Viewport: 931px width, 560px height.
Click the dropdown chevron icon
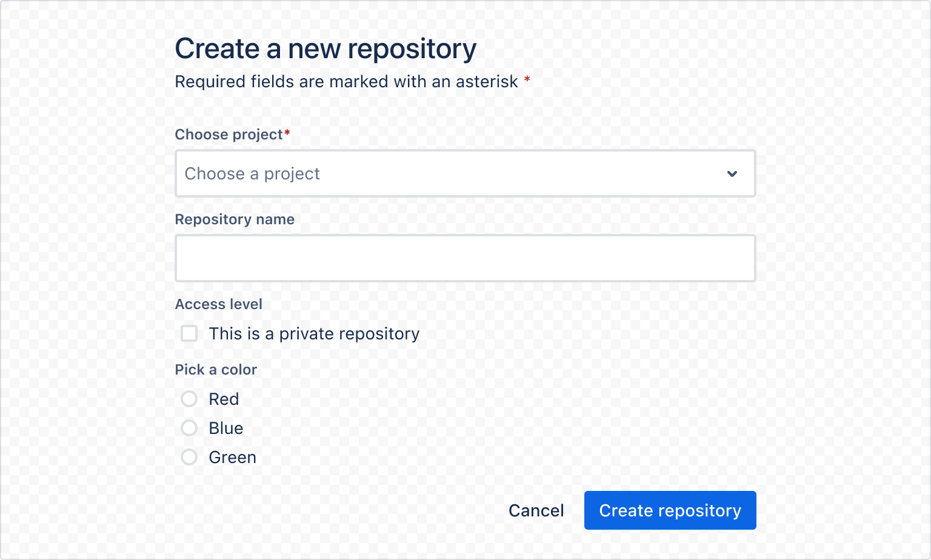(x=732, y=174)
